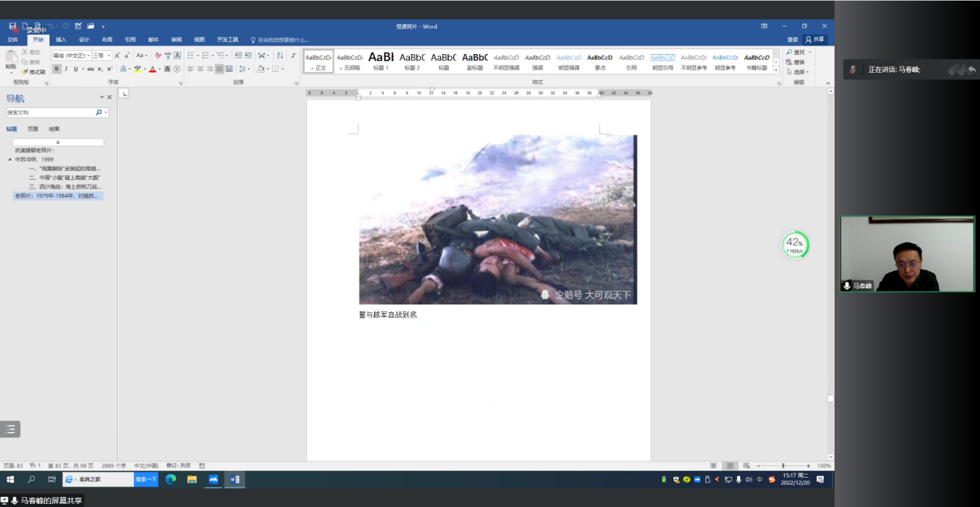Open the font name combo box
Viewport: 980px width, 507px height.
(x=71, y=56)
